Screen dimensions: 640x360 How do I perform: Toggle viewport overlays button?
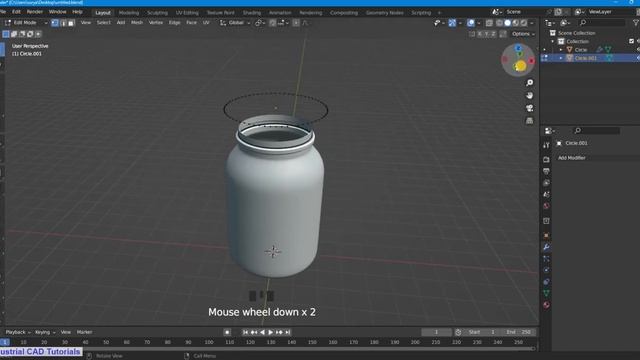pos(471,23)
